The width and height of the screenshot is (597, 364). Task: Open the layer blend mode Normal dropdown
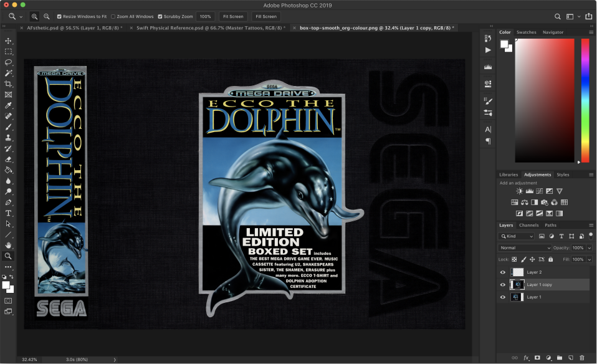[x=525, y=247]
